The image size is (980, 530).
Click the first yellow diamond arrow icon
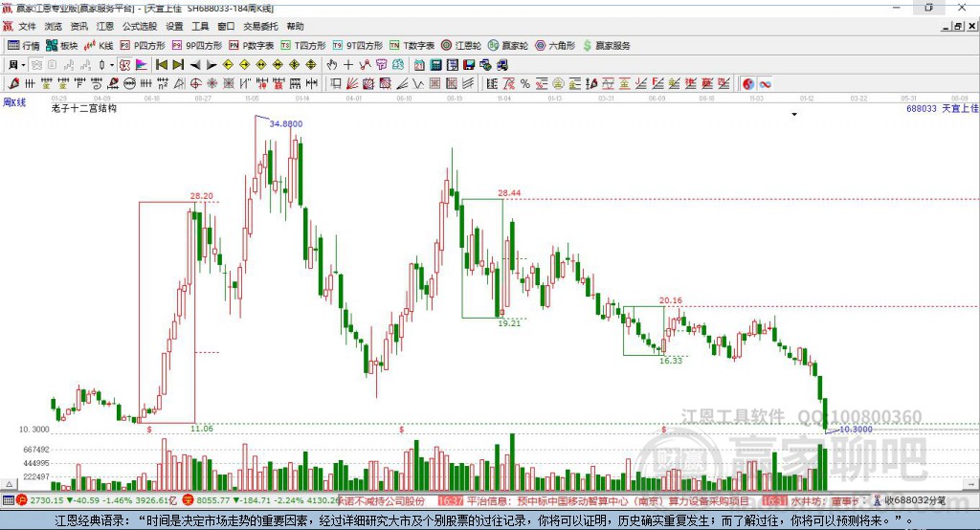pyautogui.click(x=228, y=65)
